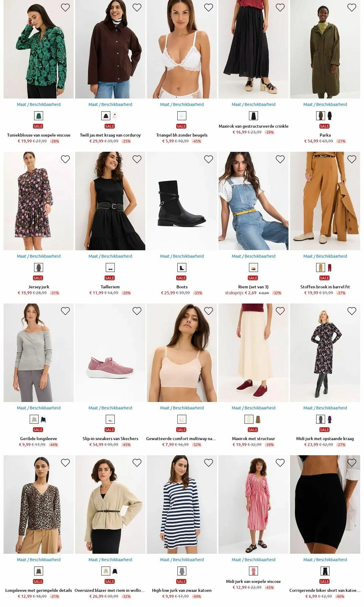The image size is (364, 607).
Task: Select the black color swatch for Parka
Action: point(330,116)
